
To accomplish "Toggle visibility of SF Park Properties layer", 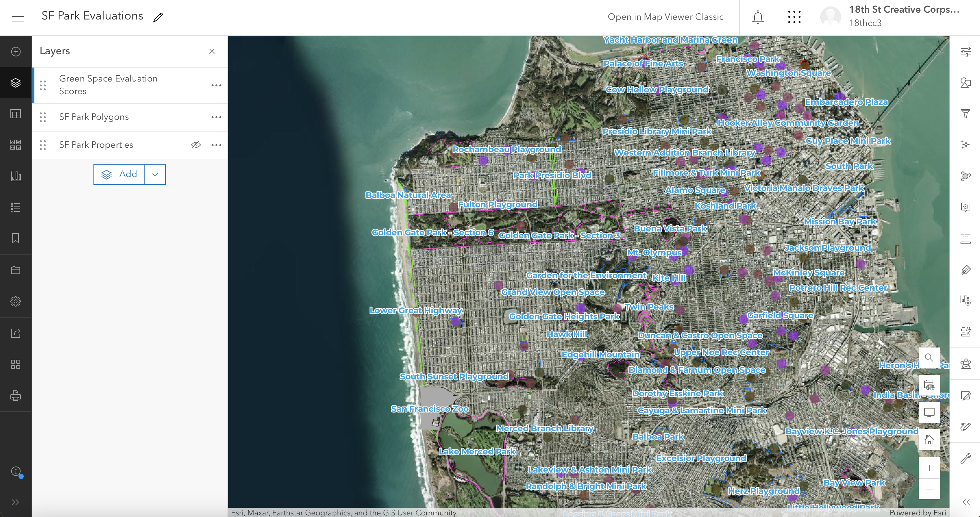I will (196, 145).
